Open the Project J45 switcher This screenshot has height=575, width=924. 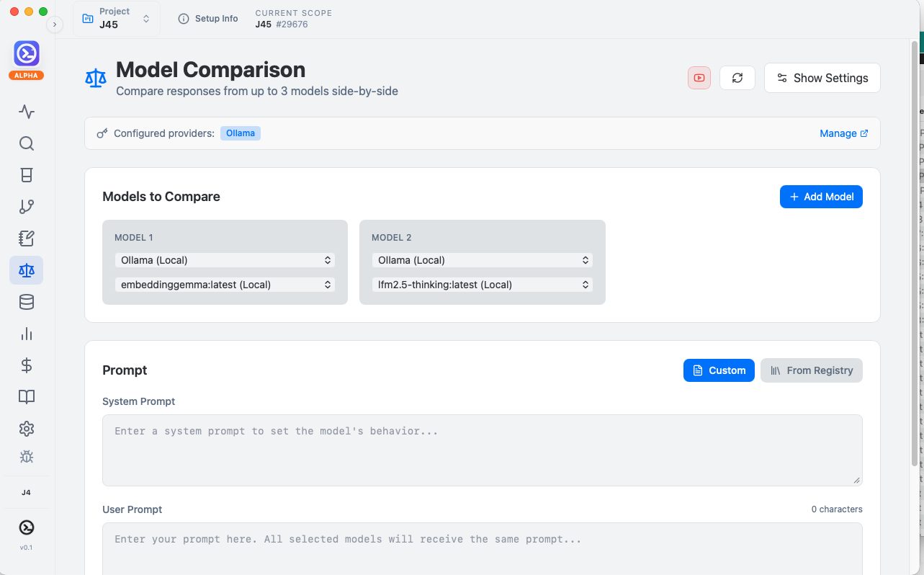coord(116,19)
